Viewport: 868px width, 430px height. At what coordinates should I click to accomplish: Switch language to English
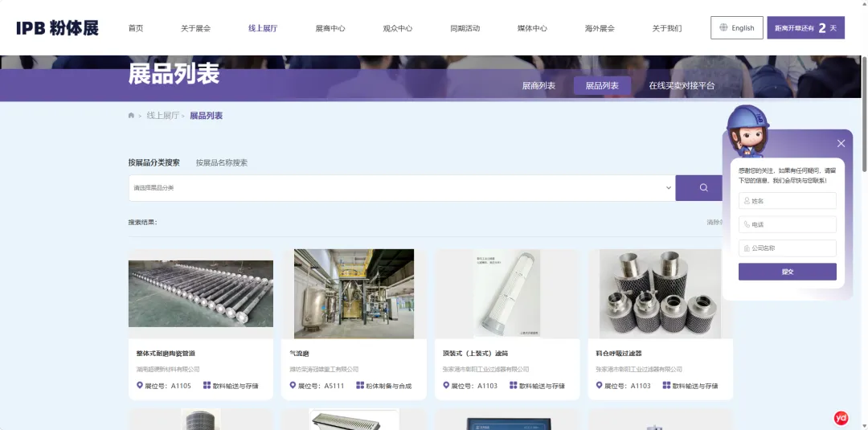click(x=737, y=27)
